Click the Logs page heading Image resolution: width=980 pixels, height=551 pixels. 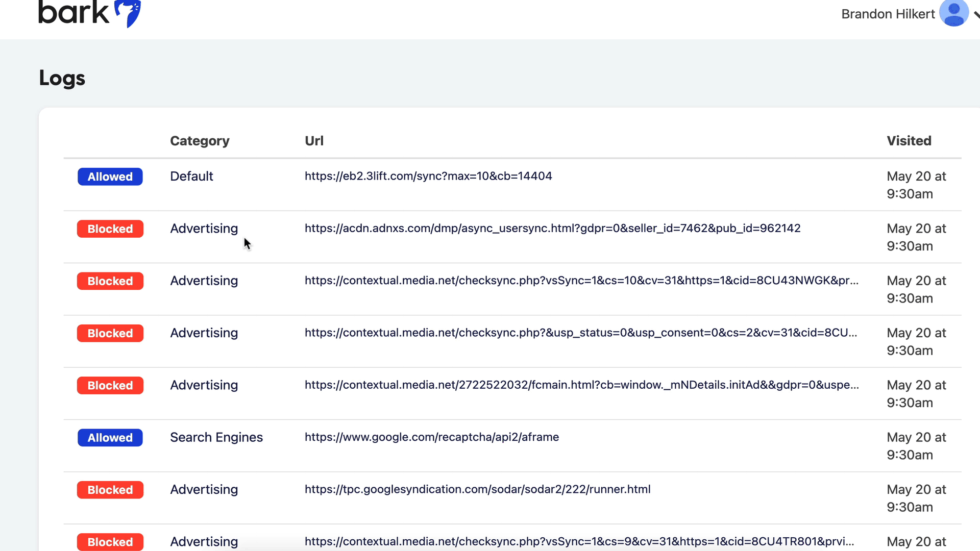(x=62, y=78)
